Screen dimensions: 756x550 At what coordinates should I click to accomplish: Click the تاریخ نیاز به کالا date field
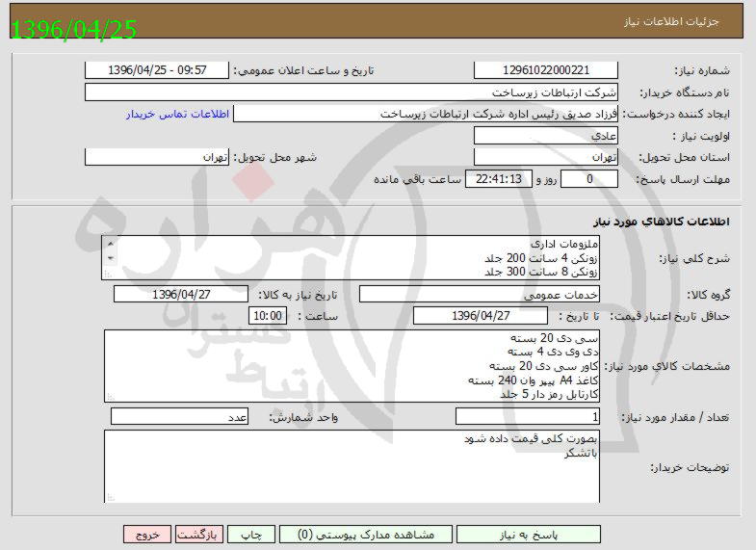click(x=180, y=295)
